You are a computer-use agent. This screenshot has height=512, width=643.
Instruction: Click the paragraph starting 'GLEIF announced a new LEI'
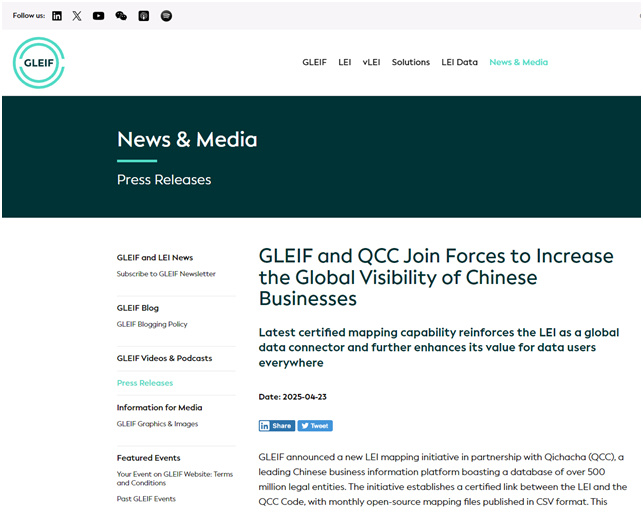point(442,479)
